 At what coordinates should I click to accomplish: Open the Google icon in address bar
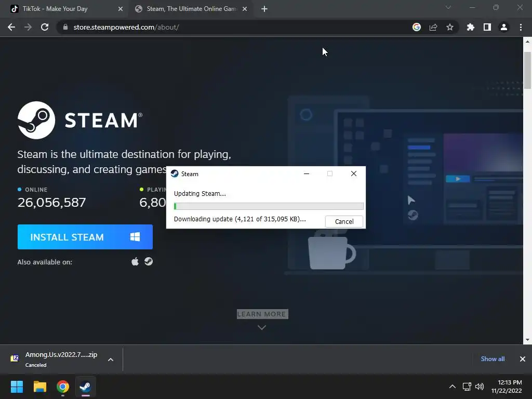(417, 27)
